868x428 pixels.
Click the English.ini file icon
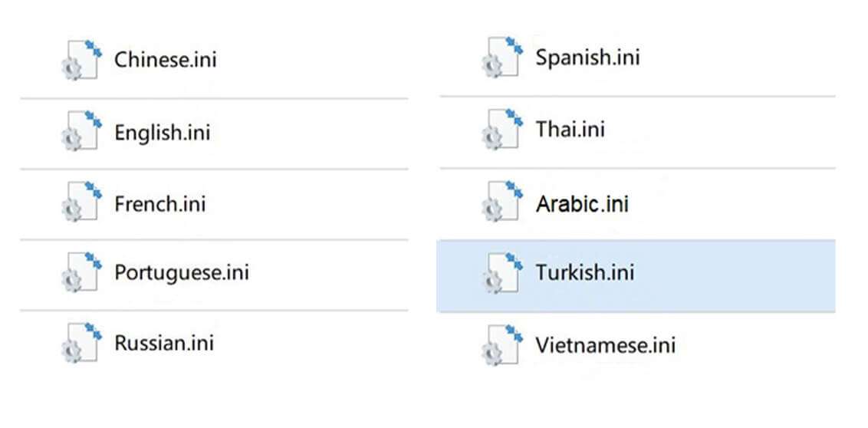(x=82, y=131)
